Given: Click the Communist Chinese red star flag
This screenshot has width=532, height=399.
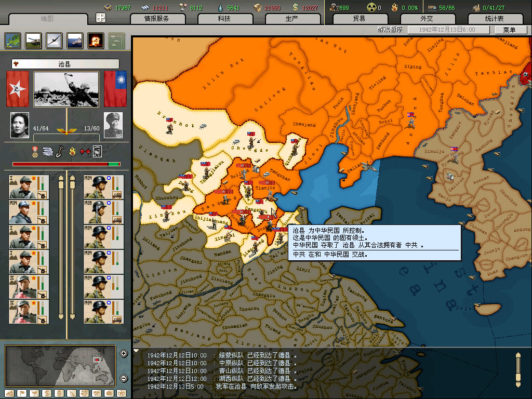Looking at the screenshot, I should pos(18,89).
